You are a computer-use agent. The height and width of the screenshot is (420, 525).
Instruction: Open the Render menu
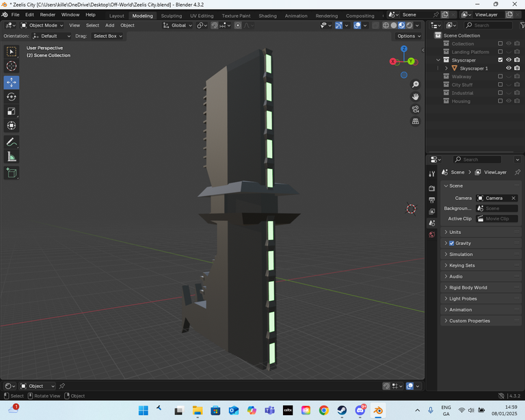point(48,14)
